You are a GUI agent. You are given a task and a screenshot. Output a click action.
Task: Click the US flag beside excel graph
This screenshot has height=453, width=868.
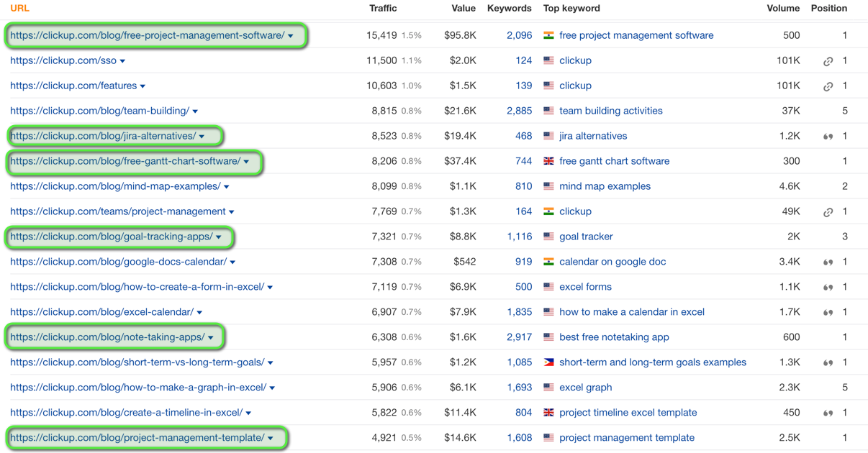pyautogui.click(x=548, y=388)
